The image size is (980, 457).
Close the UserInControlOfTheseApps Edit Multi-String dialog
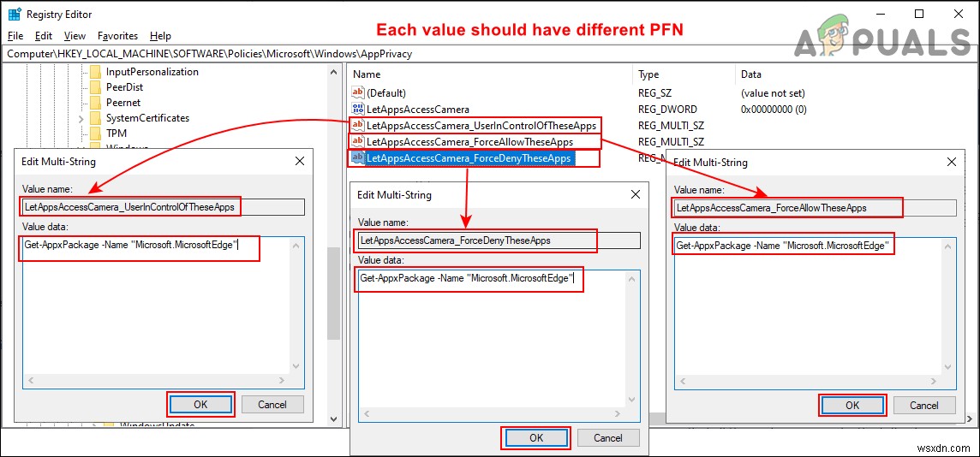(299, 162)
